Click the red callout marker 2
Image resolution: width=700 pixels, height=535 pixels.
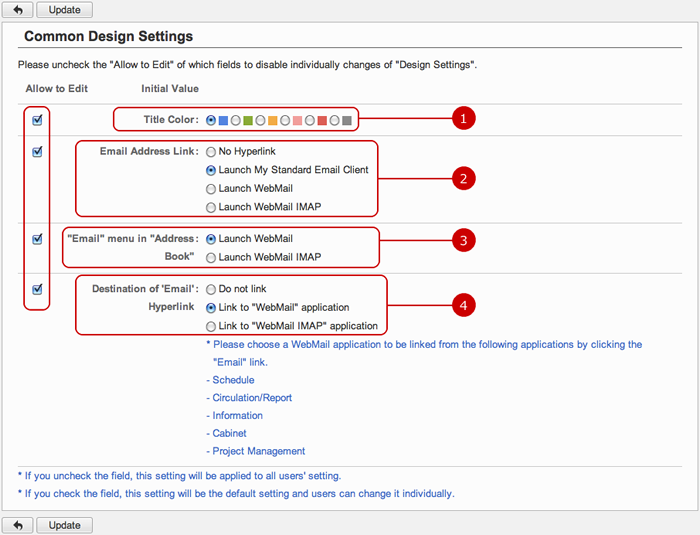pos(461,179)
